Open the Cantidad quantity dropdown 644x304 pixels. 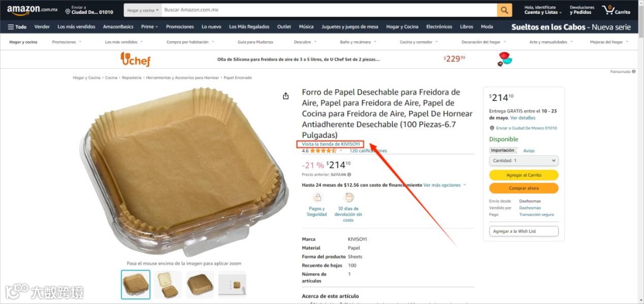(524, 161)
